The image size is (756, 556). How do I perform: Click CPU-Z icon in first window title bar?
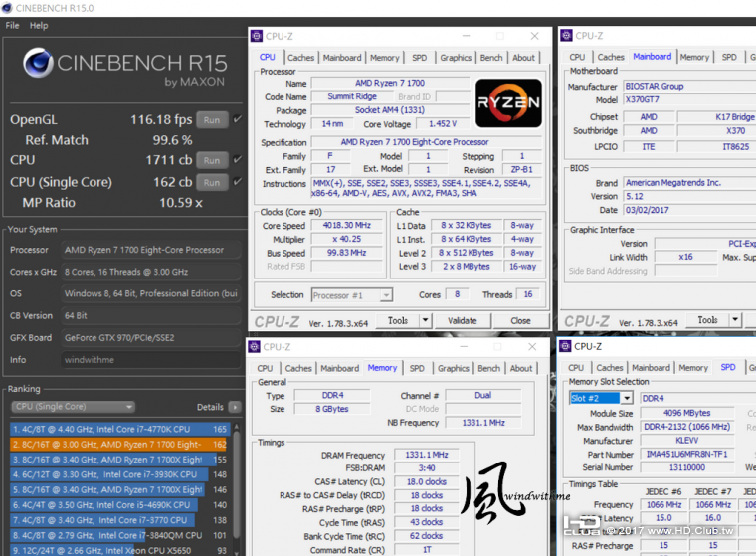pos(257,36)
